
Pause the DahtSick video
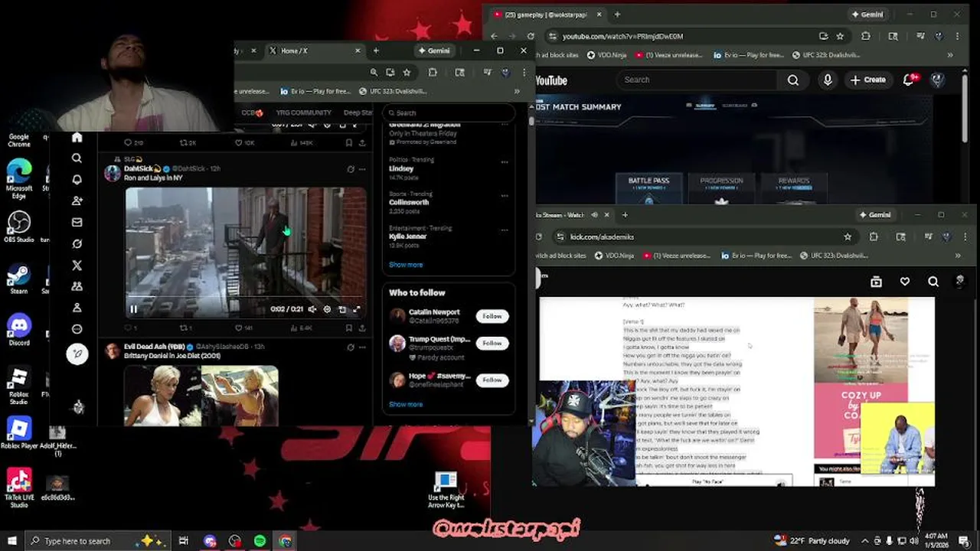pos(133,309)
